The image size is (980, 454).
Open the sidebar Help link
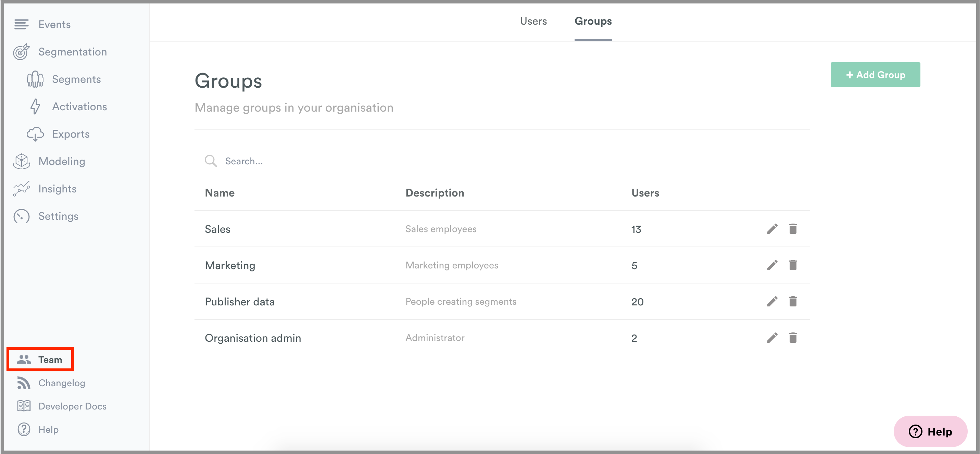point(48,429)
